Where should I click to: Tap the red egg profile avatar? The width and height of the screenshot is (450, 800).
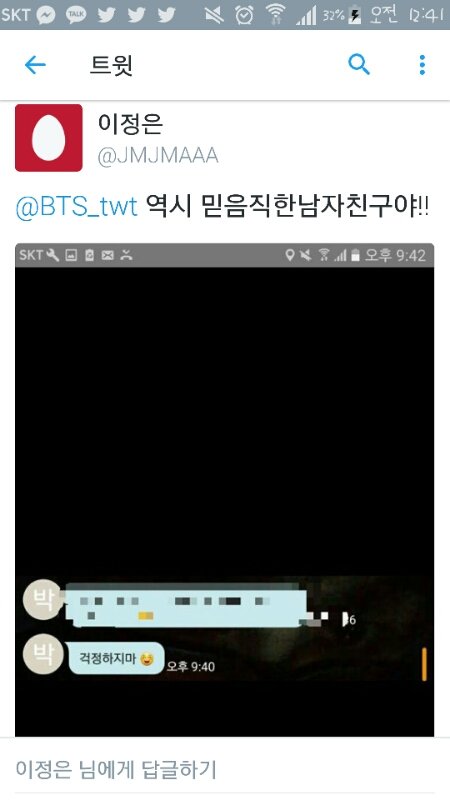pyautogui.click(x=48, y=138)
